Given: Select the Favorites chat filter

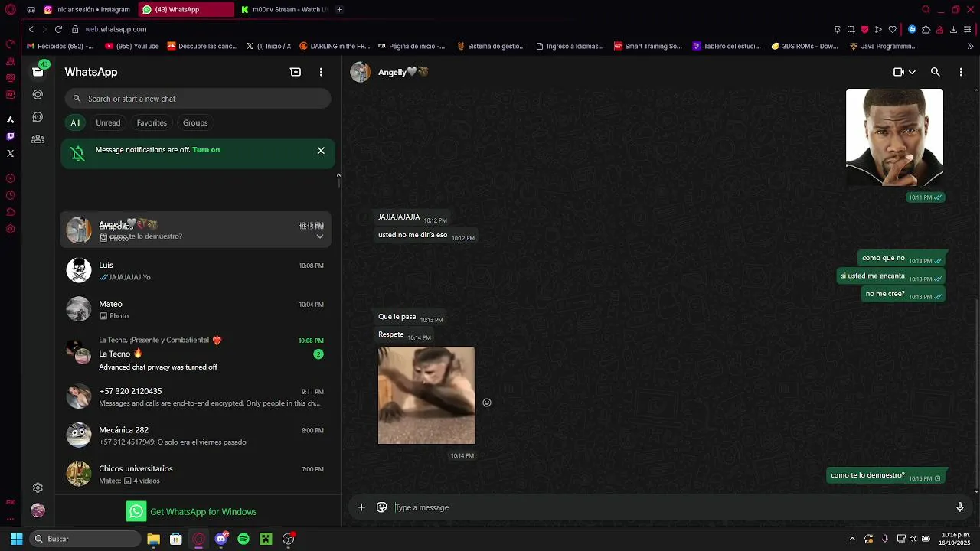Looking at the screenshot, I should point(152,122).
